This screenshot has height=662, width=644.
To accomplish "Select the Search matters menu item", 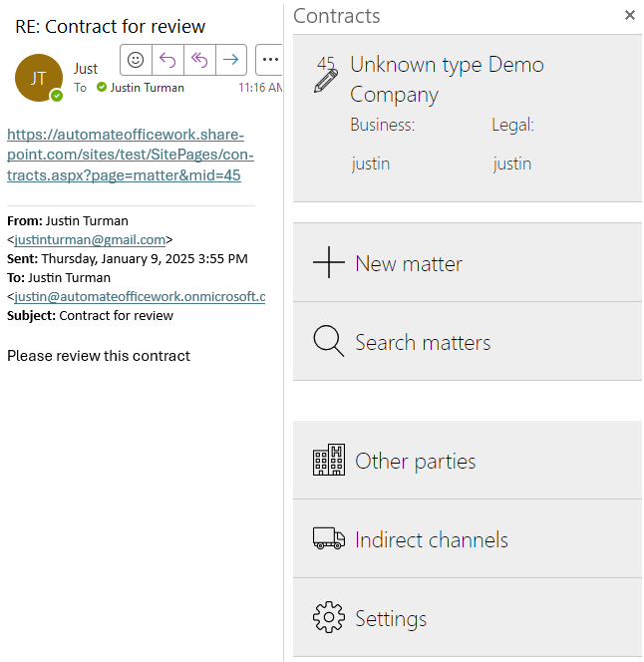I will tap(423, 343).
